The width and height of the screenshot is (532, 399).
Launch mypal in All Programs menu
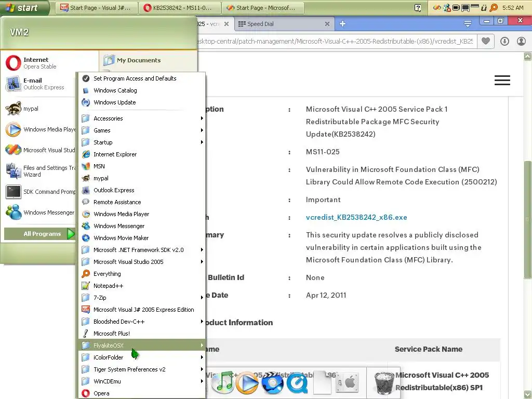click(142, 178)
